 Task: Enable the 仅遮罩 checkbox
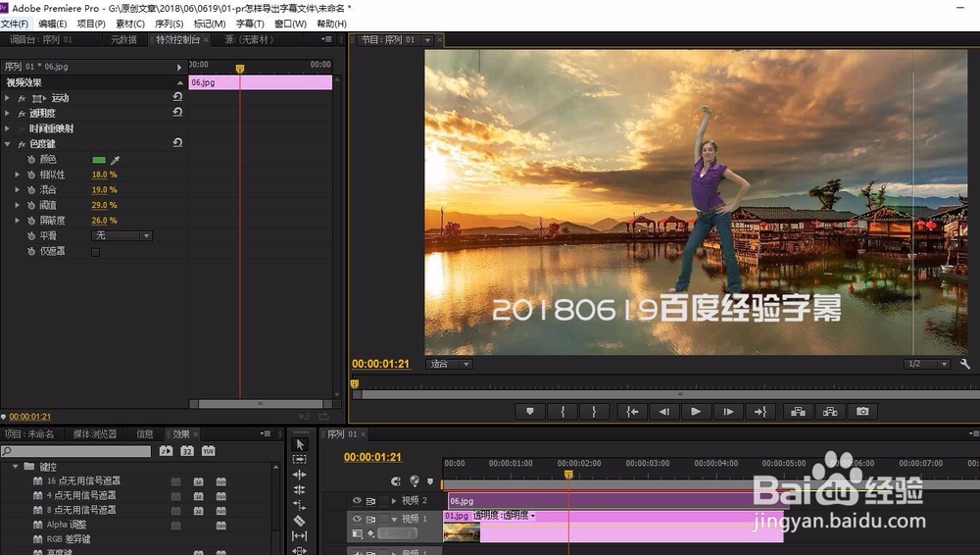96,252
